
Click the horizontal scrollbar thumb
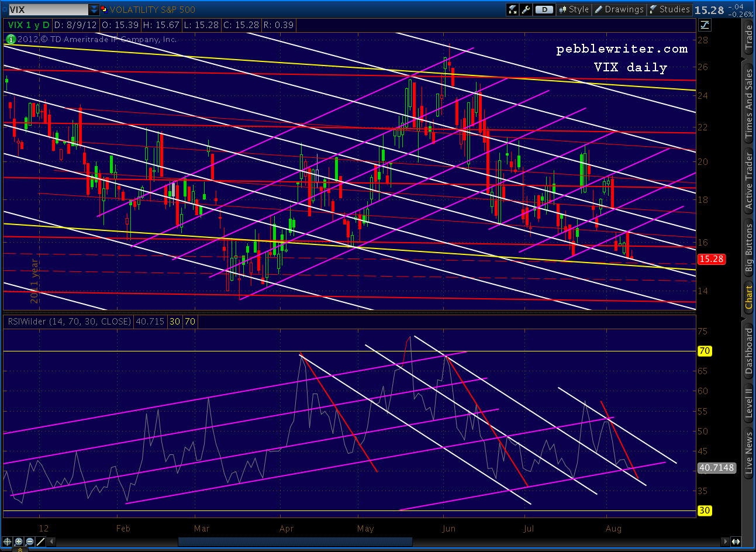click(295, 542)
